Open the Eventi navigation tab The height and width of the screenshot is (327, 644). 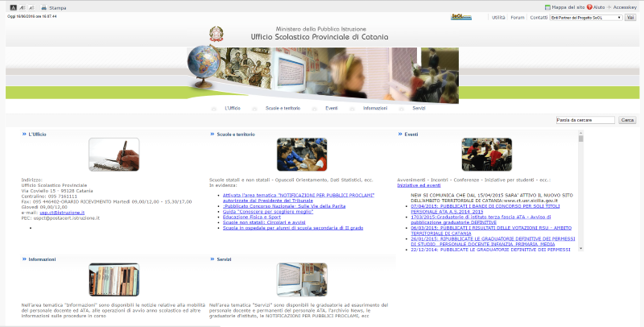coord(332,109)
